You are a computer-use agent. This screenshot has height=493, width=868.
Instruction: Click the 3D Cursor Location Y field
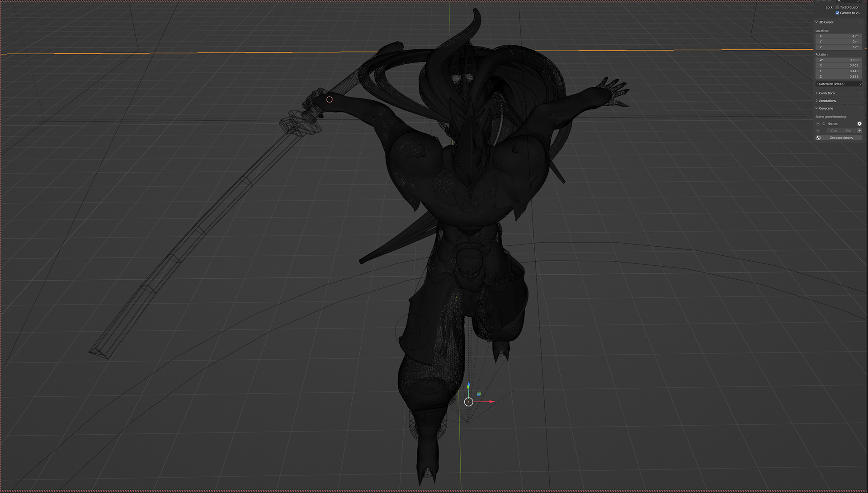[x=839, y=42]
